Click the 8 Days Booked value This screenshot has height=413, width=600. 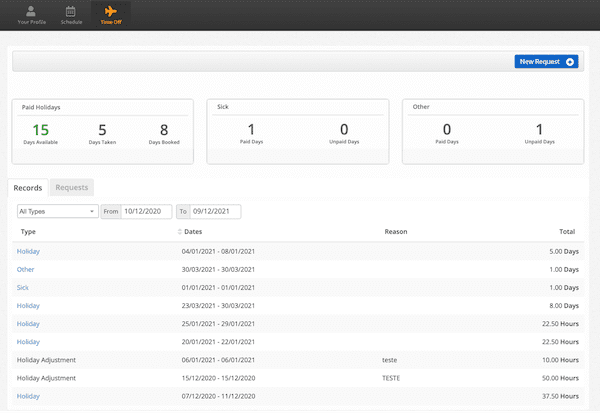tap(164, 130)
